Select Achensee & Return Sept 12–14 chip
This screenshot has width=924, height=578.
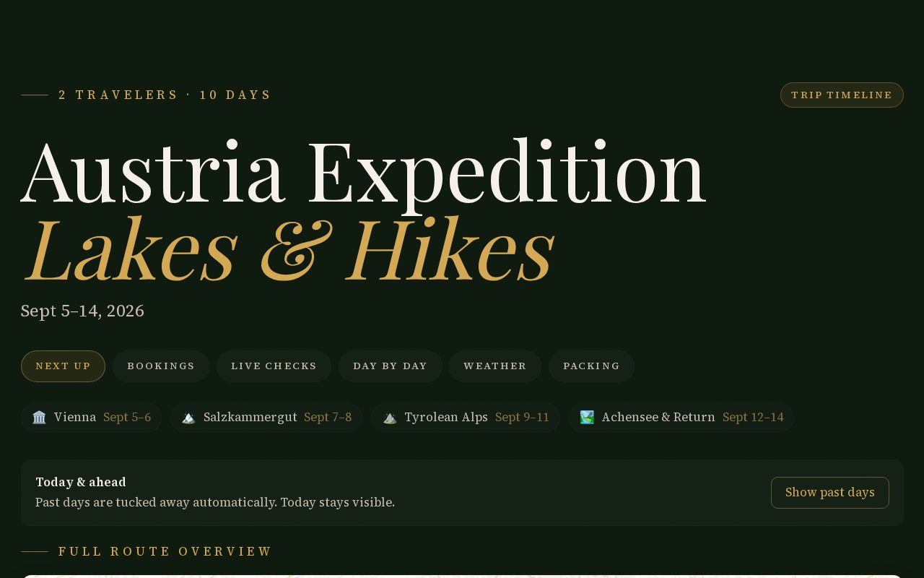[681, 418]
